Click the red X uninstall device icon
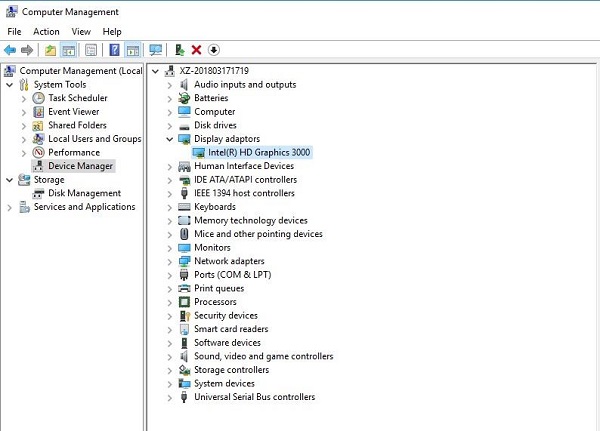Viewport: 600px width, 431px height. coord(197,50)
